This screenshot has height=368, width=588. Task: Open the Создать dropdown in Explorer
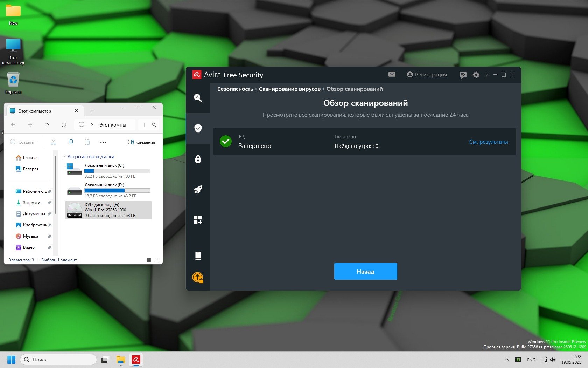24,142
